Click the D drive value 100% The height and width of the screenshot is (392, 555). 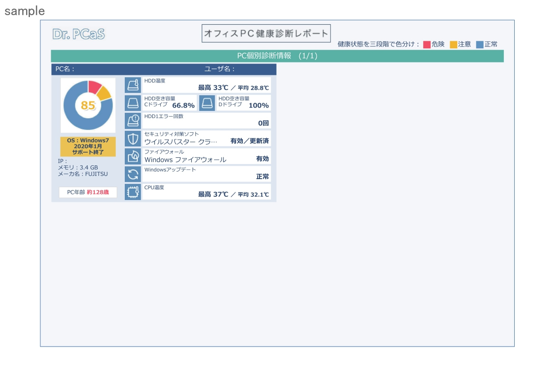(x=259, y=105)
